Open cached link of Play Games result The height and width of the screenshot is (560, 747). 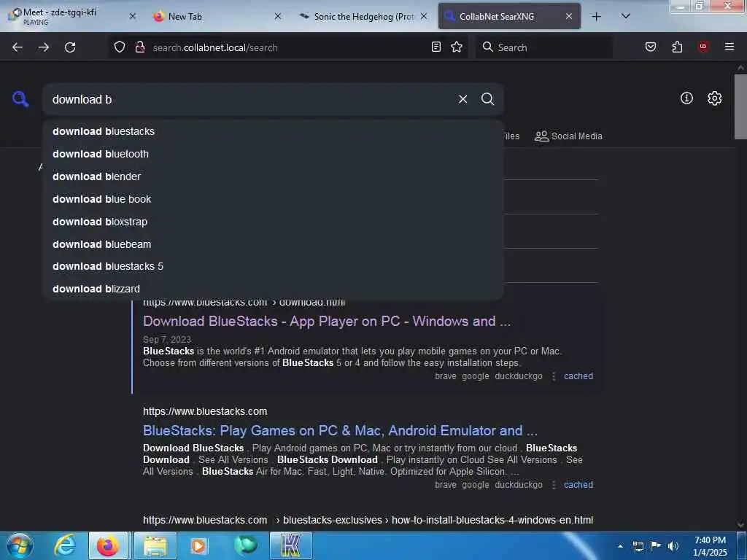tap(578, 485)
